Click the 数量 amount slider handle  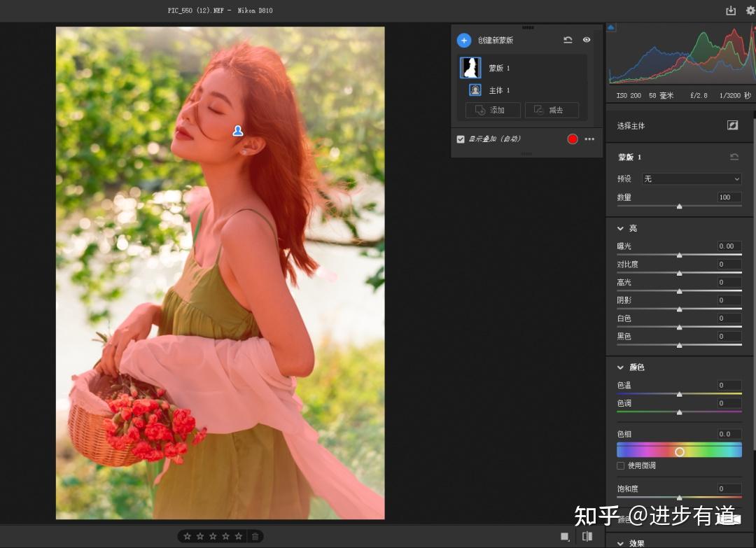(x=679, y=206)
